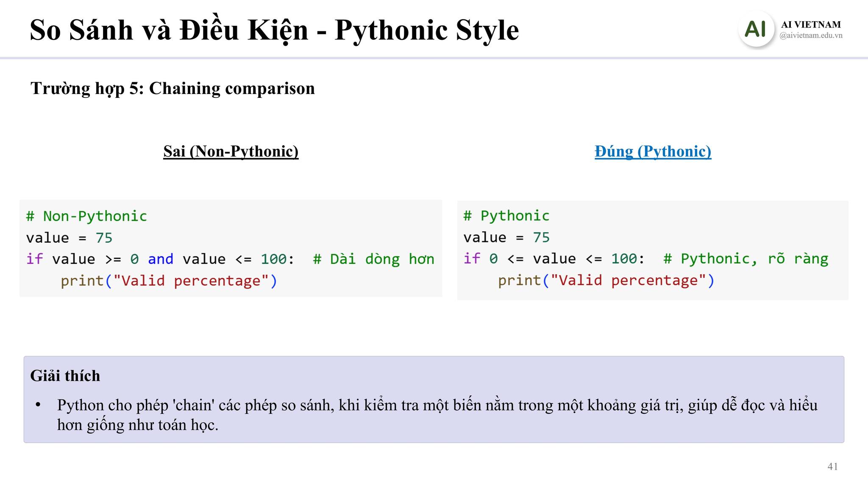Click the slide title 'So Sánh và Điều Kiện - Pythonic Style'

click(274, 30)
